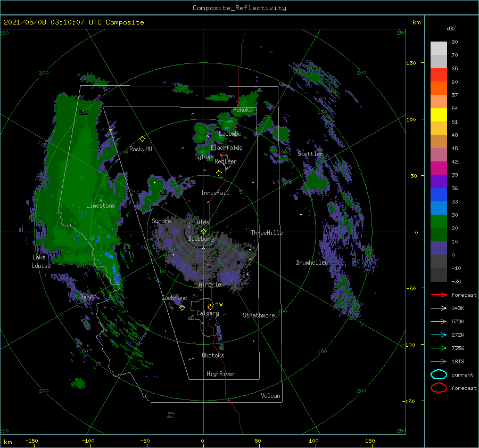Click the Cochrane label
Viewport: 479px width, 448px height.
pos(174,298)
